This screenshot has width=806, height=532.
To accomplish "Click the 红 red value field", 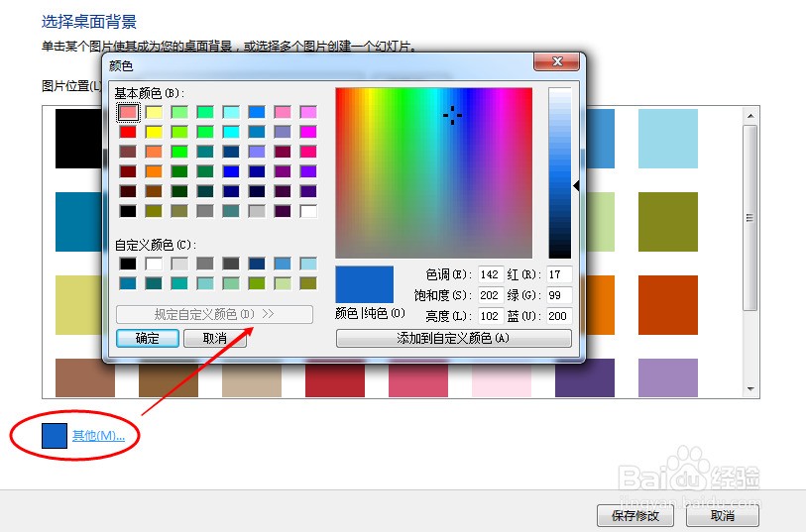I will point(559,274).
